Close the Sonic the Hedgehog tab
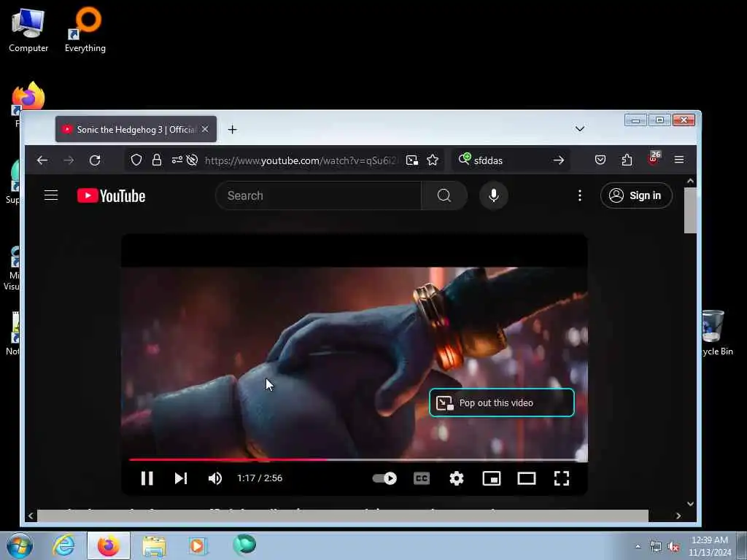Image resolution: width=747 pixels, height=560 pixels. point(205,129)
